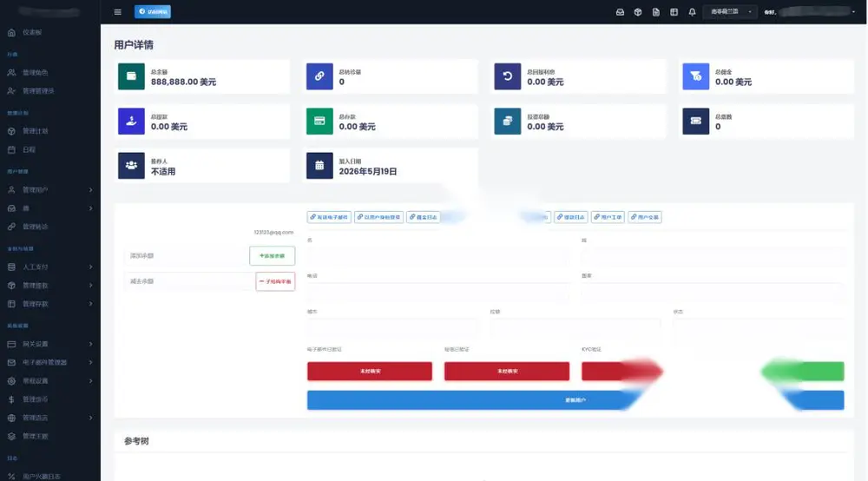Open 管理存款 menu item in sidebar
Screen dimensions: 868x481
(x=49, y=304)
